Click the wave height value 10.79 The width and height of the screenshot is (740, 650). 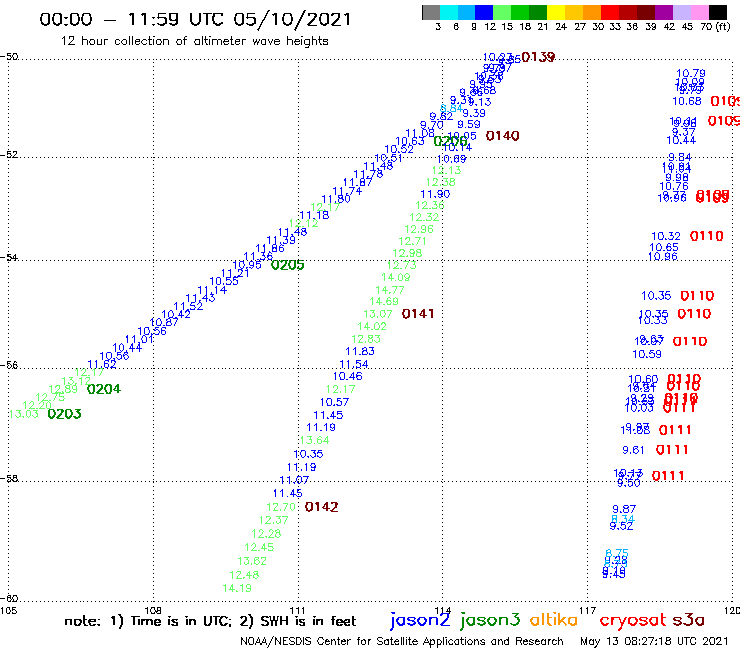(x=691, y=73)
